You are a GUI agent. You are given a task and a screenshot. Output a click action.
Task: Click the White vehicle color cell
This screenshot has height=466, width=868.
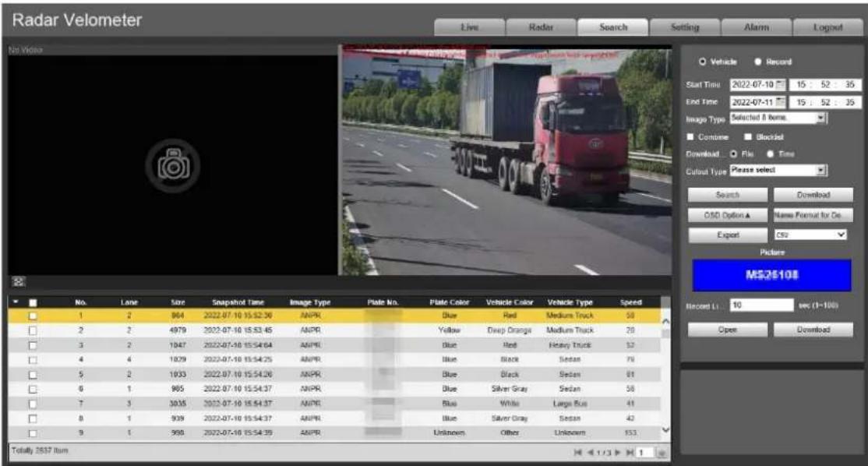[x=510, y=404]
